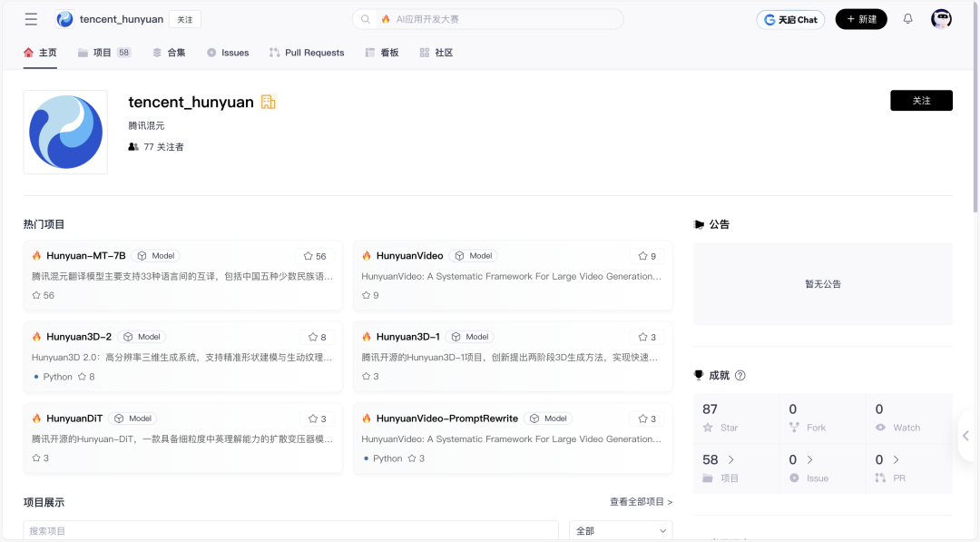Switch to the 主页 tab
Viewport: 980px width, 542px height.
pyautogui.click(x=40, y=53)
